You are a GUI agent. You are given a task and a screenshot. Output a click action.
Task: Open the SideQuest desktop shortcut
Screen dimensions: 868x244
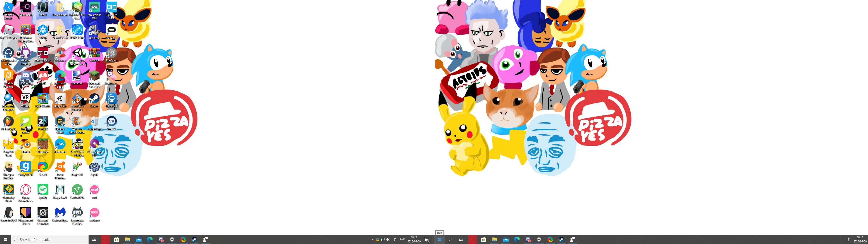click(111, 55)
